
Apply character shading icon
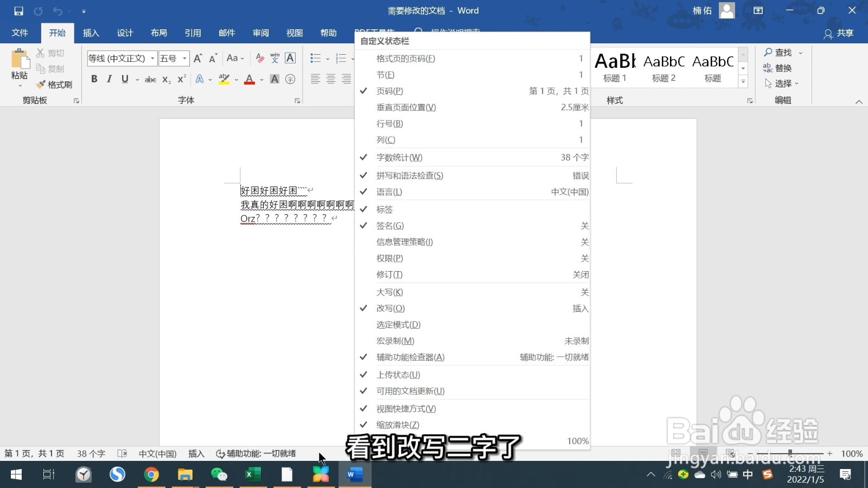coord(275,79)
